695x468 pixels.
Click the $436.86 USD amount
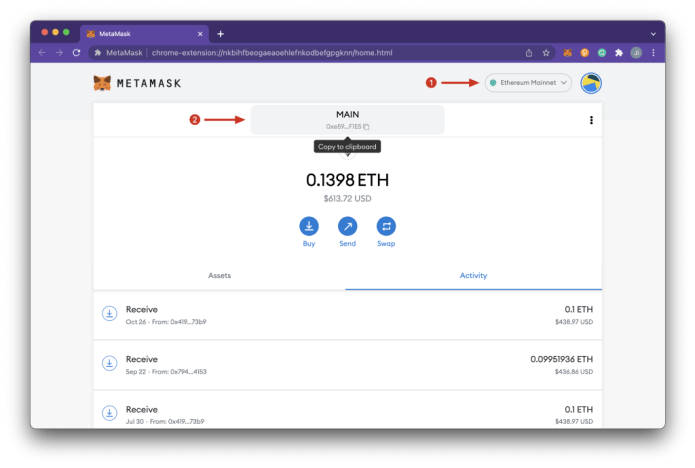coord(574,372)
